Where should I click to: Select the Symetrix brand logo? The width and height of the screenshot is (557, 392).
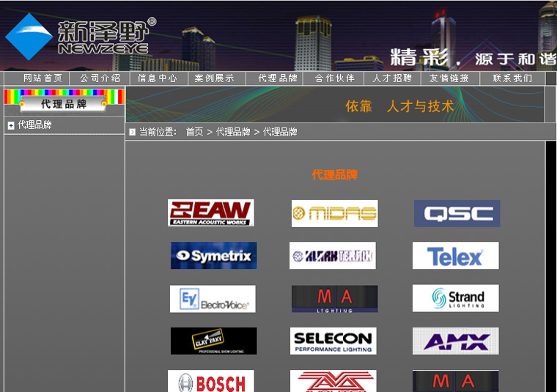(214, 255)
